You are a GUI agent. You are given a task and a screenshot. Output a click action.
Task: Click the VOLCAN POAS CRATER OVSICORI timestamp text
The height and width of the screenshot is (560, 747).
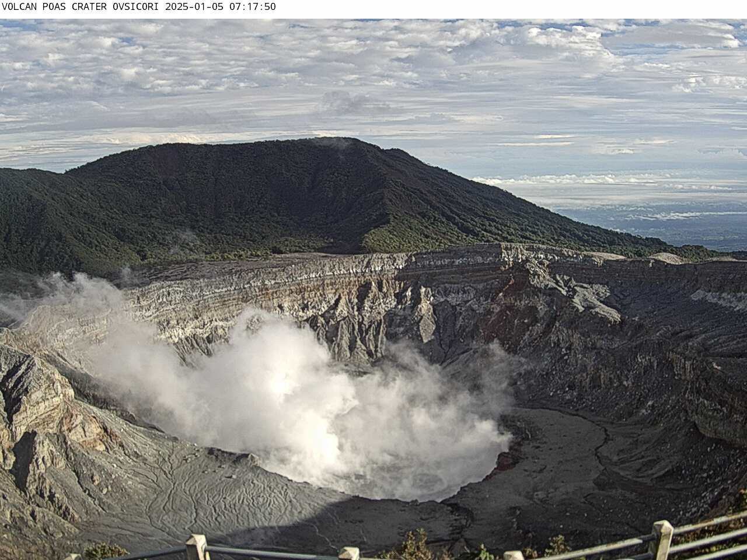(139, 7)
